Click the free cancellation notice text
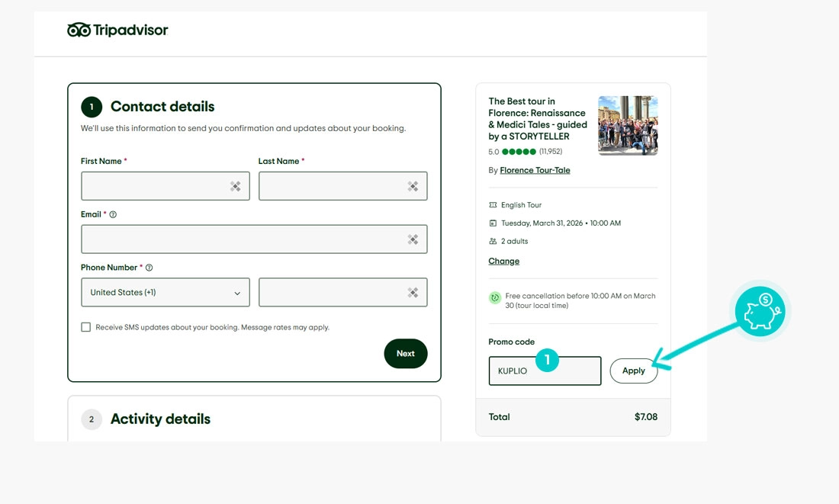This screenshot has height=504, width=839. (x=580, y=300)
